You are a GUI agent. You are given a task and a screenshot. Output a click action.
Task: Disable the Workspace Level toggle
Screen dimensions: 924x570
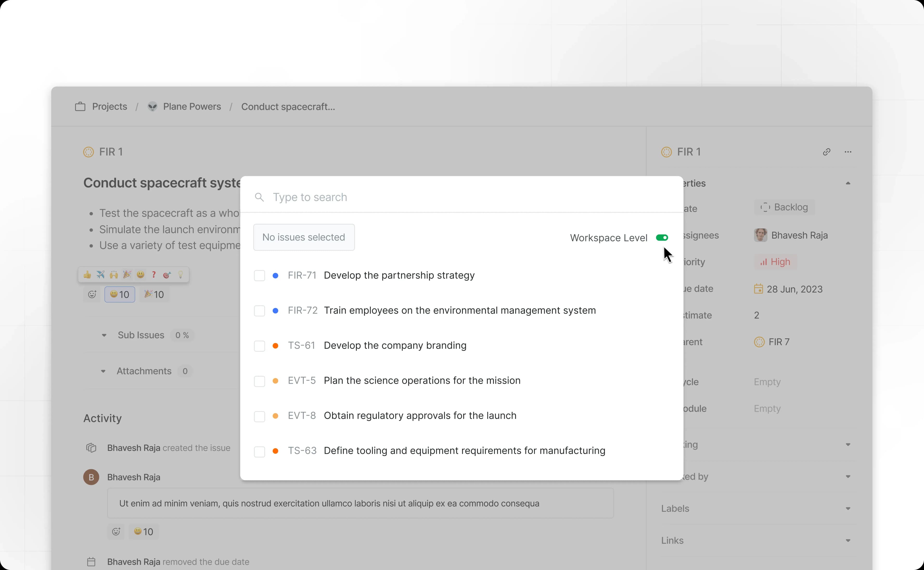(662, 238)
